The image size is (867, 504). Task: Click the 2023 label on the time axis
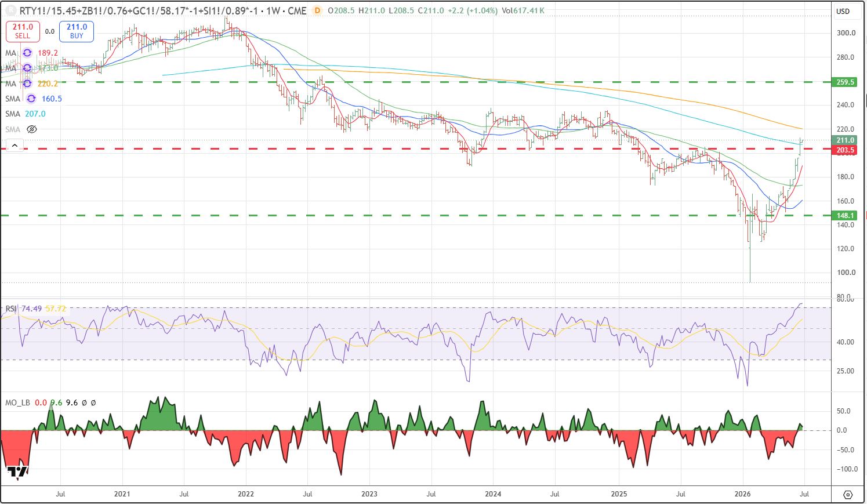coord(369,494)
